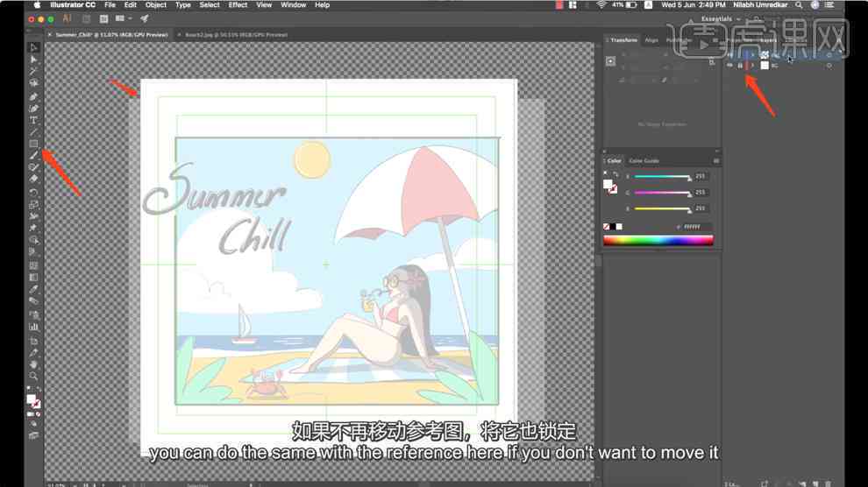868x487 pixels.
Task: Open the Apple menu
Action: pos(37,5)
